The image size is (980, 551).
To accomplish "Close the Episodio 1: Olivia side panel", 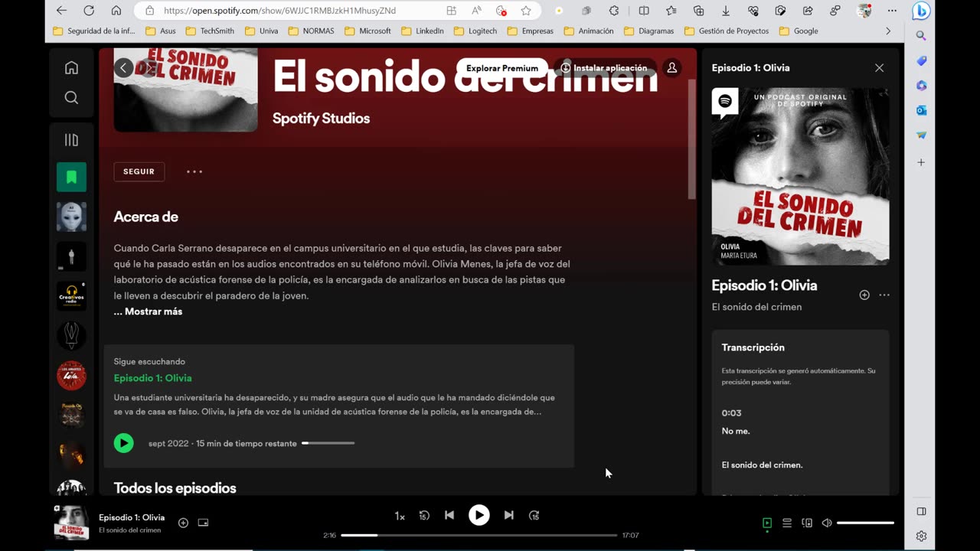I will click(879, 68).
